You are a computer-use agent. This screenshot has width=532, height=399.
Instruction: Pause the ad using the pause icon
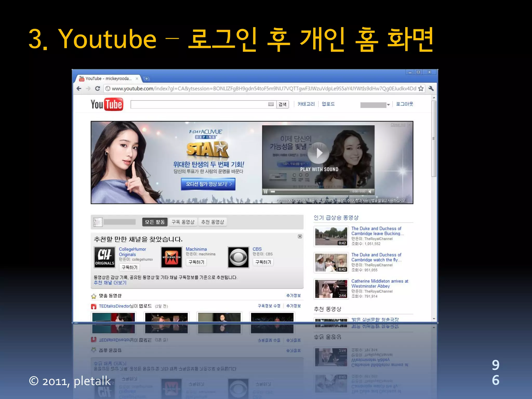pyautogui.click(x=265, y=192)
